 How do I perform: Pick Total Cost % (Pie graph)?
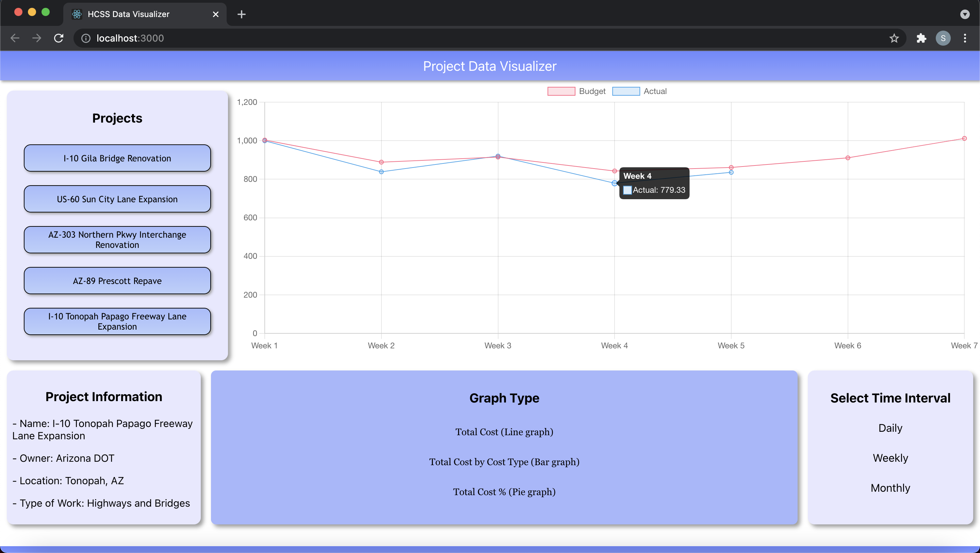(504, 492)
